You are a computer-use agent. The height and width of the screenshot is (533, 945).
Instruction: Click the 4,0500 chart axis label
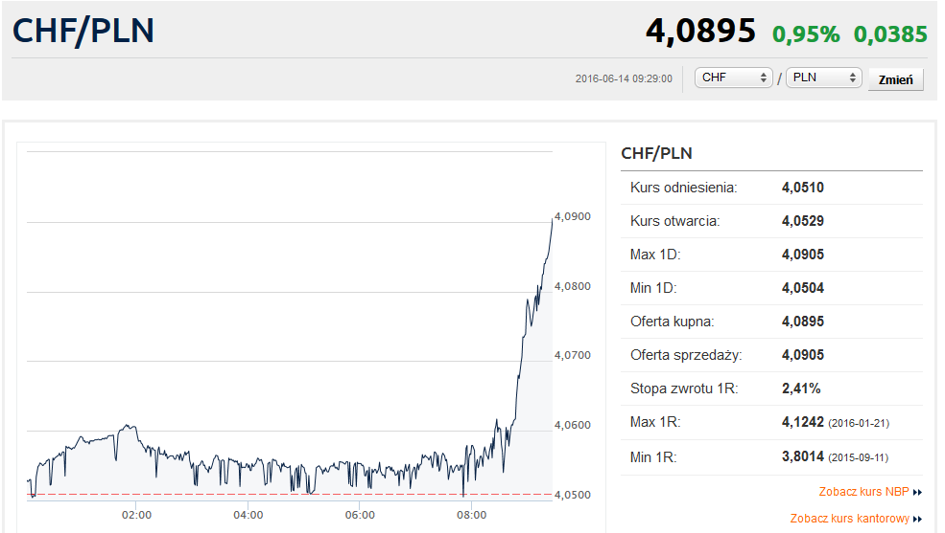tap(573, 495)
